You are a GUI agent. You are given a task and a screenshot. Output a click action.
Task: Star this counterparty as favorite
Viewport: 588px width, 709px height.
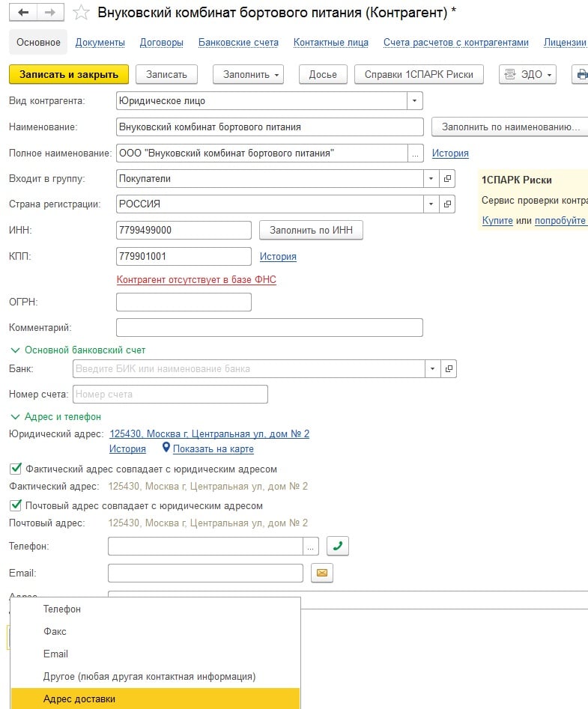pos(81,13)
